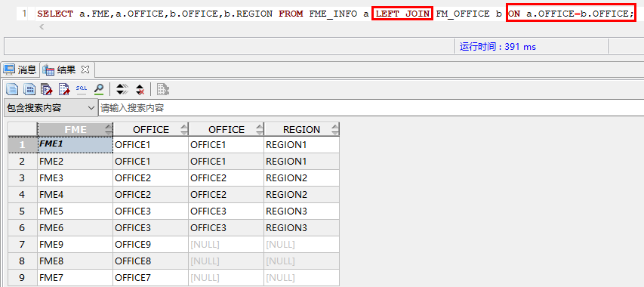Click the OFFICE9 cell
The image size is (644, 287).
point(151,244)
